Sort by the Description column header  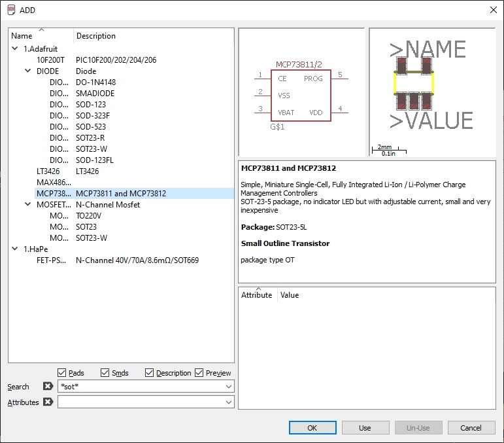click(x=154, y=36)
